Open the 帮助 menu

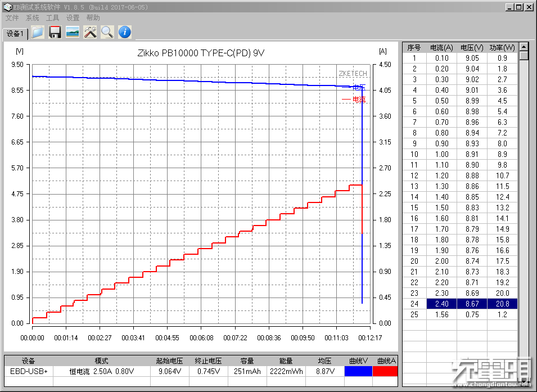tap(93, 18)
